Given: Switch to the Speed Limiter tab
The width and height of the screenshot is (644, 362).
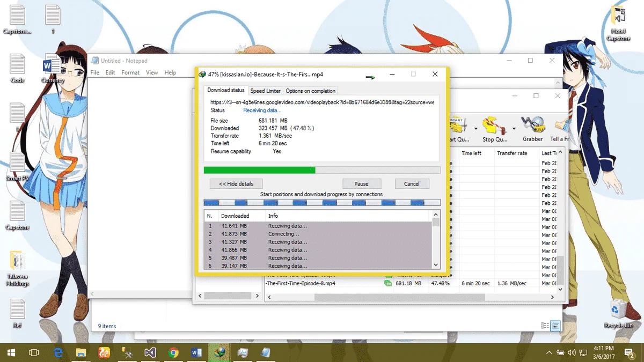Looking at the screenshot, I should (x=265, y=91).
